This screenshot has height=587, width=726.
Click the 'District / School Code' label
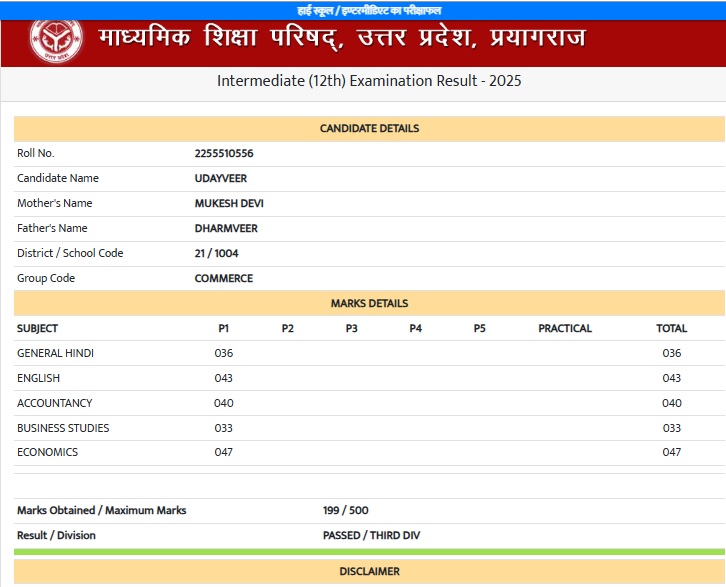[70, 253]
